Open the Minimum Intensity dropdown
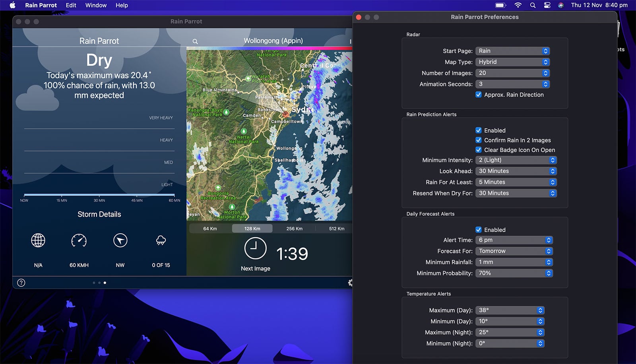Screen dimensions: 636x364 pyautogui.click(x=516, y=160)
